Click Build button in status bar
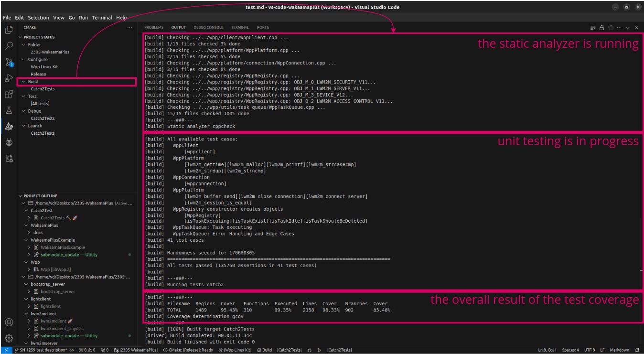This screenshot has width=644, height=354. (x=264, y=350)
